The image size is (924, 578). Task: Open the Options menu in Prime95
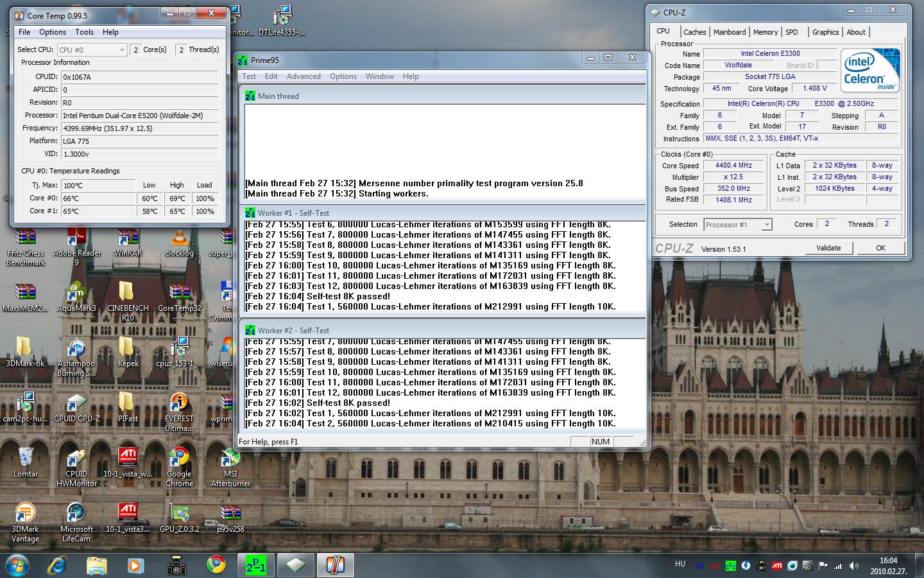click(343, 76)
